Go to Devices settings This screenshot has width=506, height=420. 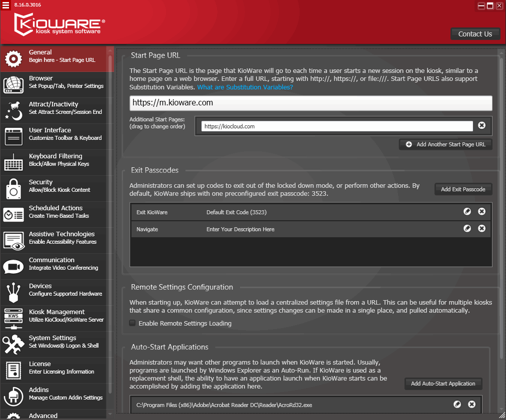coord(53,292)
